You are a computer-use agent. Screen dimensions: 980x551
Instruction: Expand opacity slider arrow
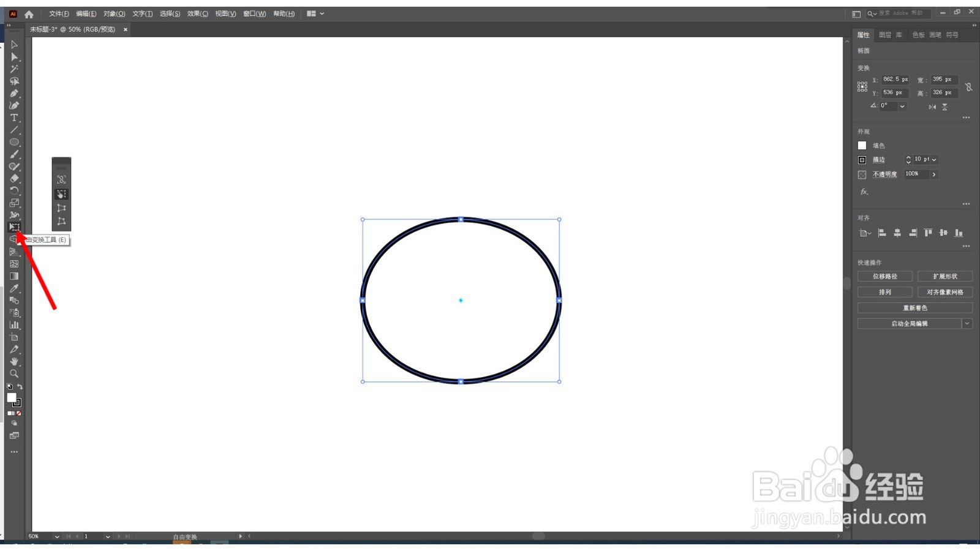(934, 174)
